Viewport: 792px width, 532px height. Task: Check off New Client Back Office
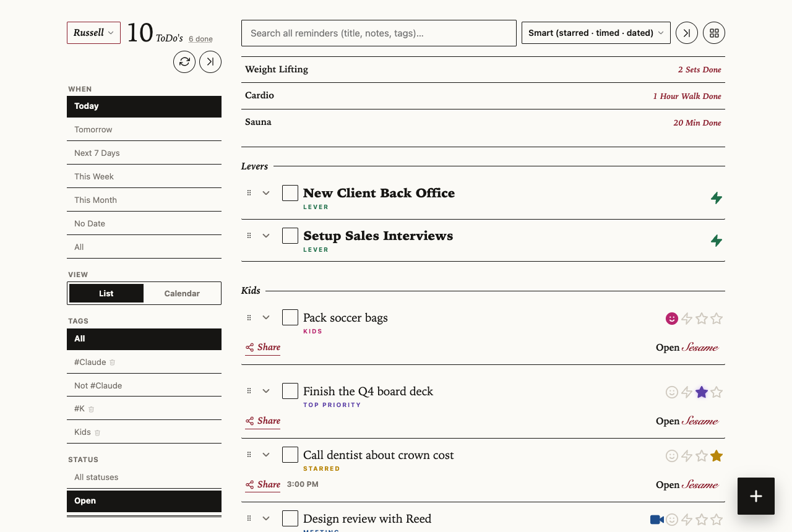pyautogui.click(x=290, y=193)
